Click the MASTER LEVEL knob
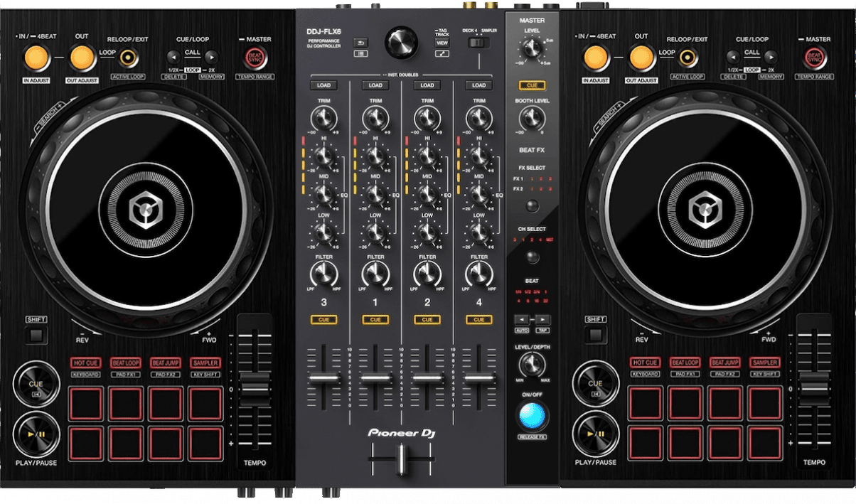The image size is (856, 504). (x=532, y=49)
